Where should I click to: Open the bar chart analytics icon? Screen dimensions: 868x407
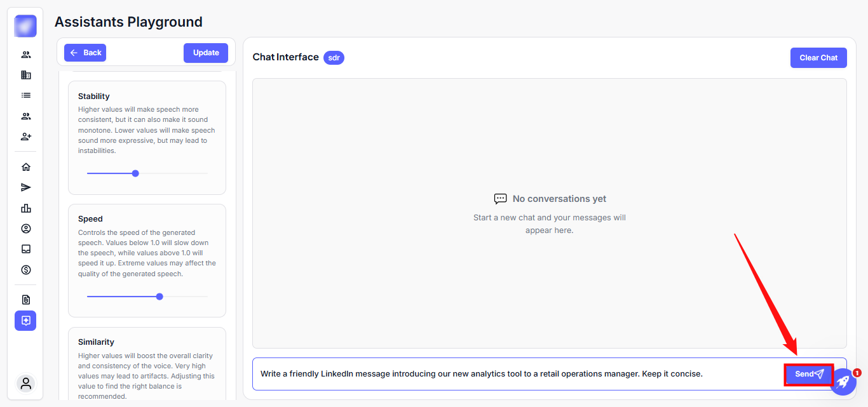click(25, 208)
